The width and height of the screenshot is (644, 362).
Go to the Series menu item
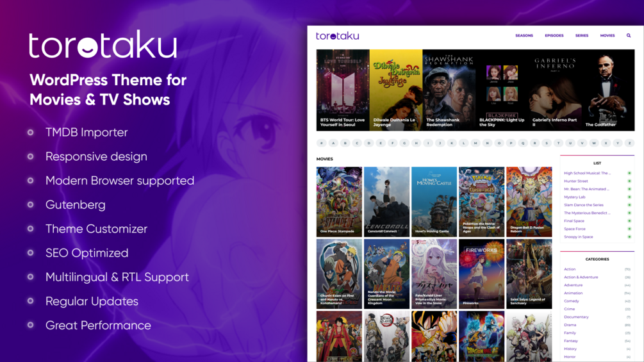pyautogui.click(x=582, y=36)
